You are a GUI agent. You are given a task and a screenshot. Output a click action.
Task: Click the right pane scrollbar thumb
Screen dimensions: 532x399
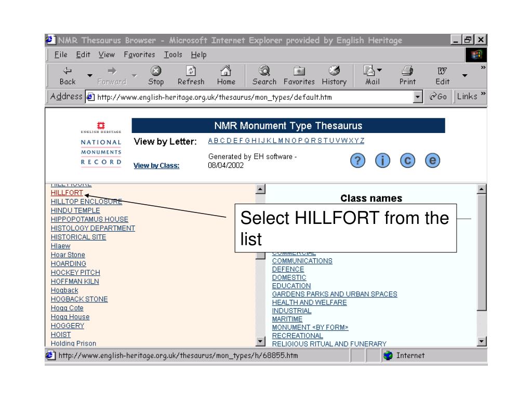(482, 252)
